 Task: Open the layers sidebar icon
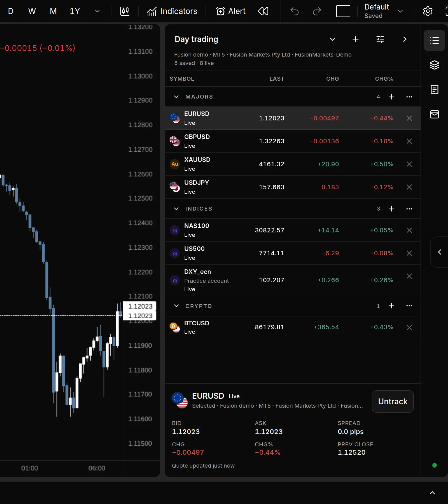(434, 65)
